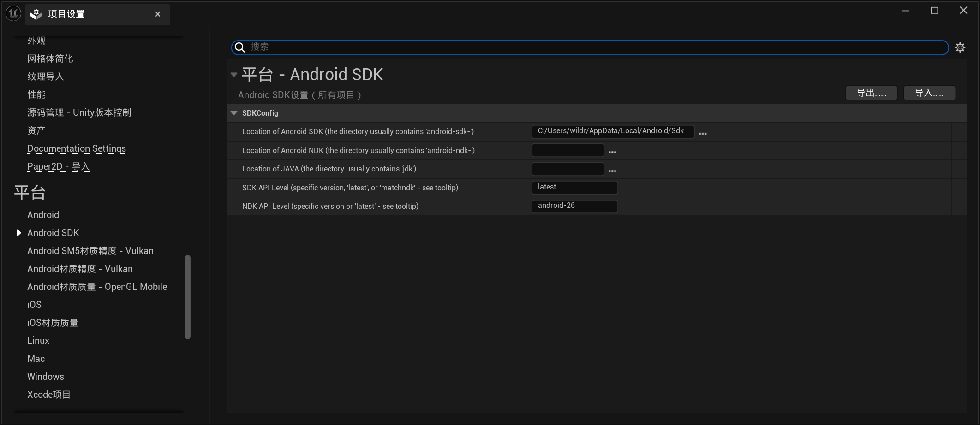Image resolution: width=980 pixels, height=425 pixels.
Task: Collapse the SDKConfig category
Action: coord(234,113)
